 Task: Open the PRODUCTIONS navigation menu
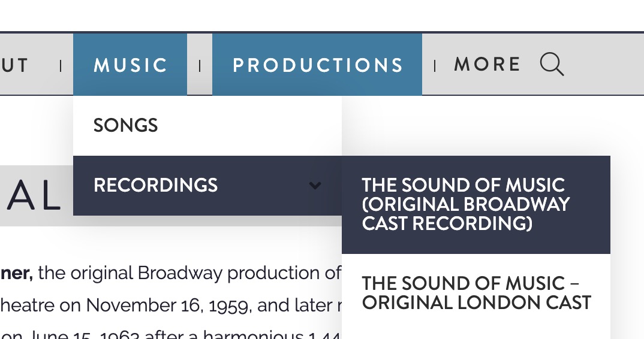click(x=317, y=65)
